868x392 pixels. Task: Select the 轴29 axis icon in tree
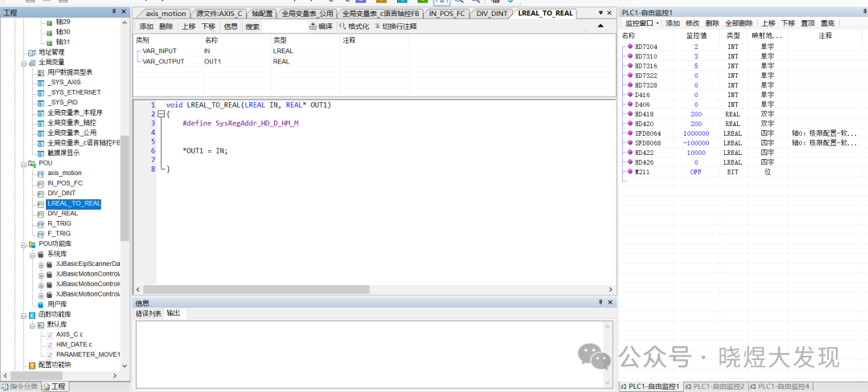(49, 22)
